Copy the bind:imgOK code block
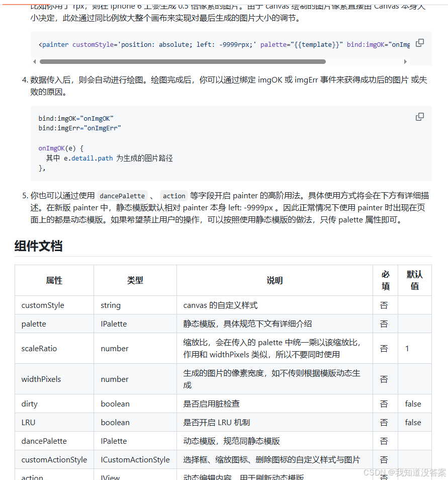448x480 pixels. (419, 117)
